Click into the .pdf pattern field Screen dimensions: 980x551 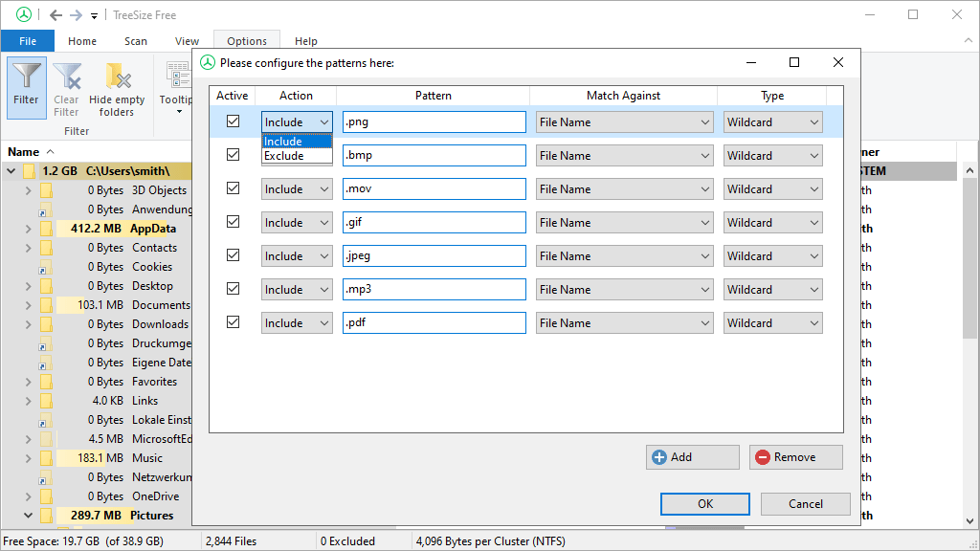[434, 323]
